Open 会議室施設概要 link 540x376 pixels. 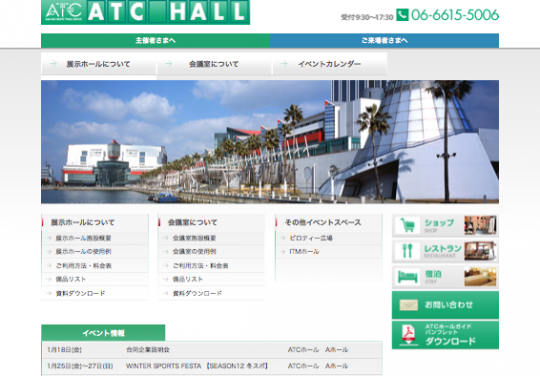tap(194, 238)
